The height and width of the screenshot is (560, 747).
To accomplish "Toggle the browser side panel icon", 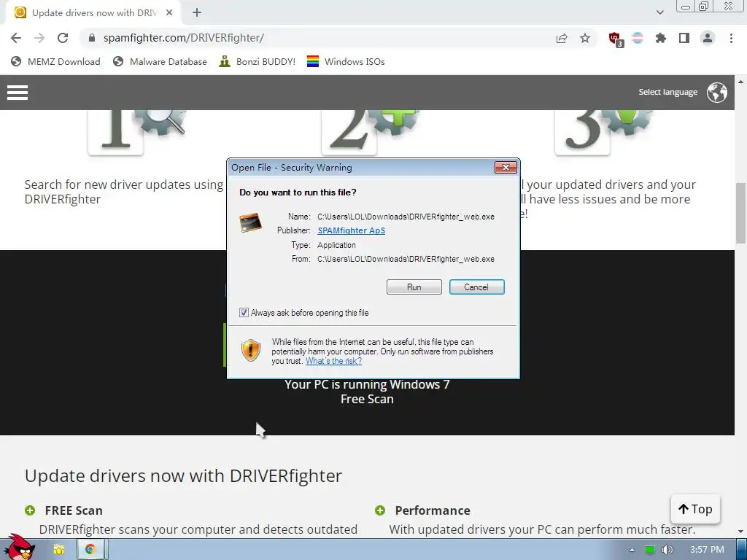I will (684, 38).
